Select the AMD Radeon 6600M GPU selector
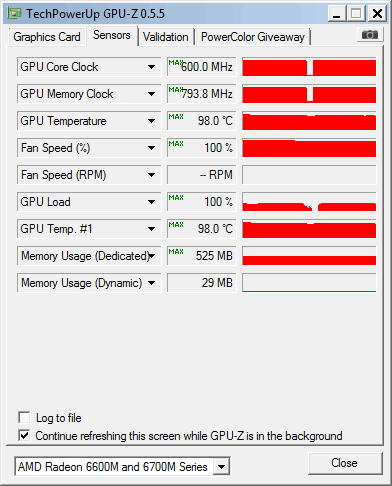392x486 pixels. click(x=122, y=466)
